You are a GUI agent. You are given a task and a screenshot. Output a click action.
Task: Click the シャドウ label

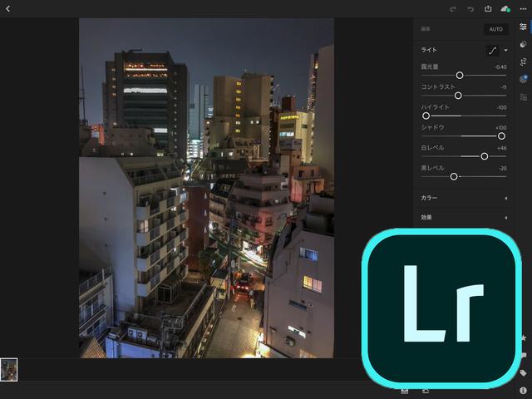tap(432, 127)
